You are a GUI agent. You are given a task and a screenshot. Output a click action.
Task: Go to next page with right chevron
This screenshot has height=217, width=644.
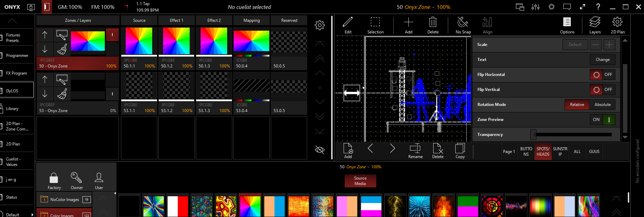tap(392, 148)
